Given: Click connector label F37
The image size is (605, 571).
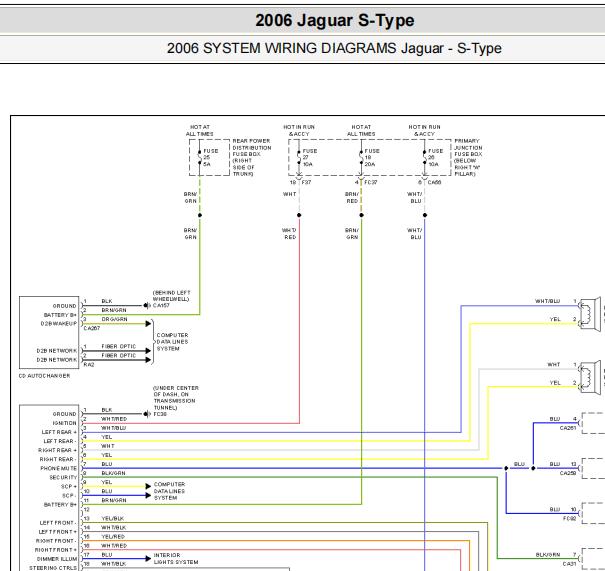Looking at the screenshot, I should (x=306, y=182).
